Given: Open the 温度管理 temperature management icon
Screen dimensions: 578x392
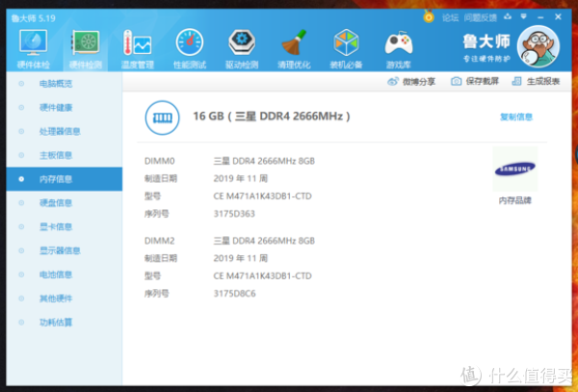Looking at the screenshot, I should tap(138, 50).
